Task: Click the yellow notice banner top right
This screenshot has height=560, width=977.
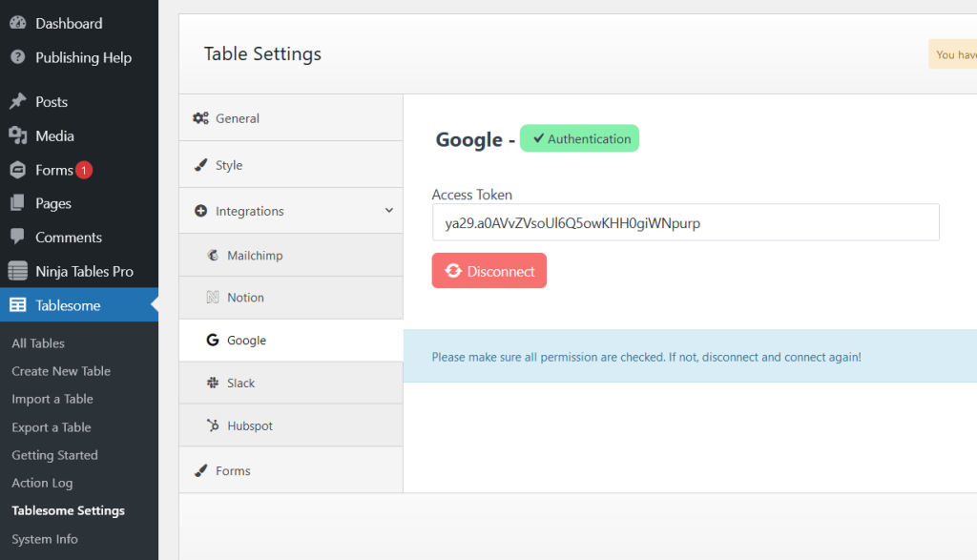Action: [952, 53]
